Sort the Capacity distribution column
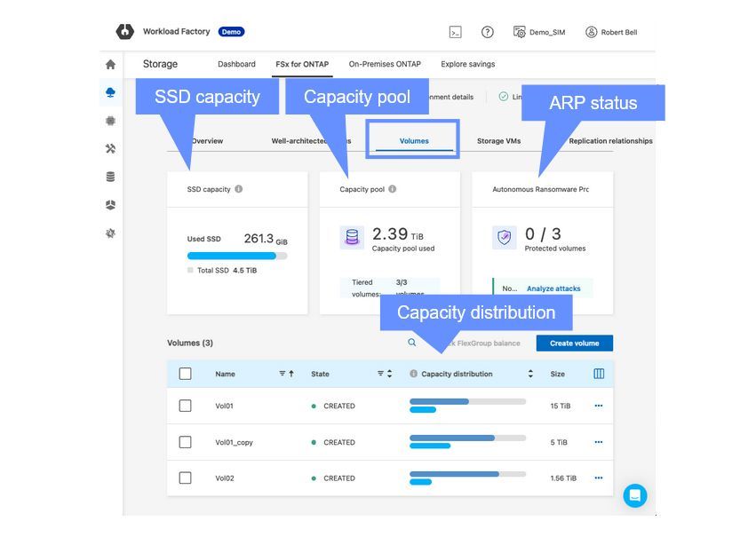 pos(530,374)
